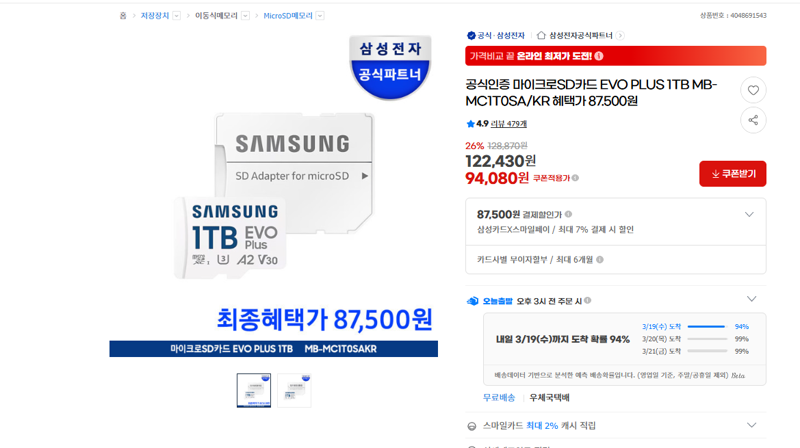This screenshot has width=800, height=448.
Task: Go to the 홈 breadcrumb
Action: point(123,16)
